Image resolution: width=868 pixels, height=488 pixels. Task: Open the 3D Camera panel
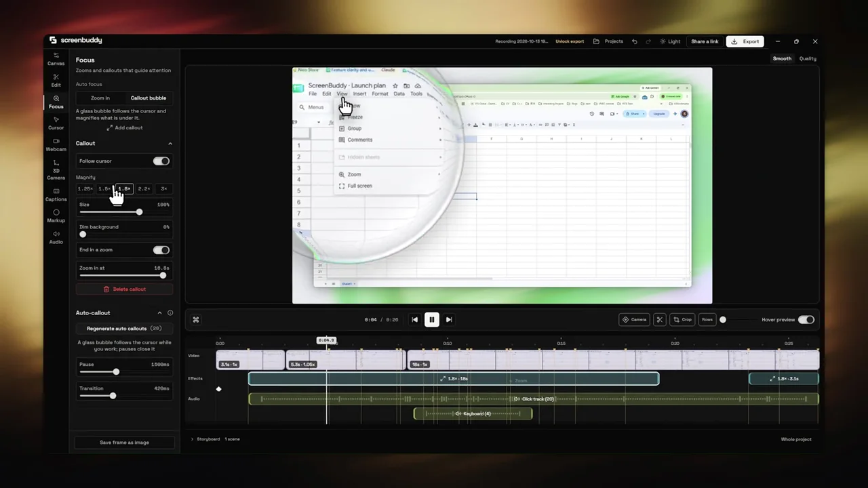point(56,169)
